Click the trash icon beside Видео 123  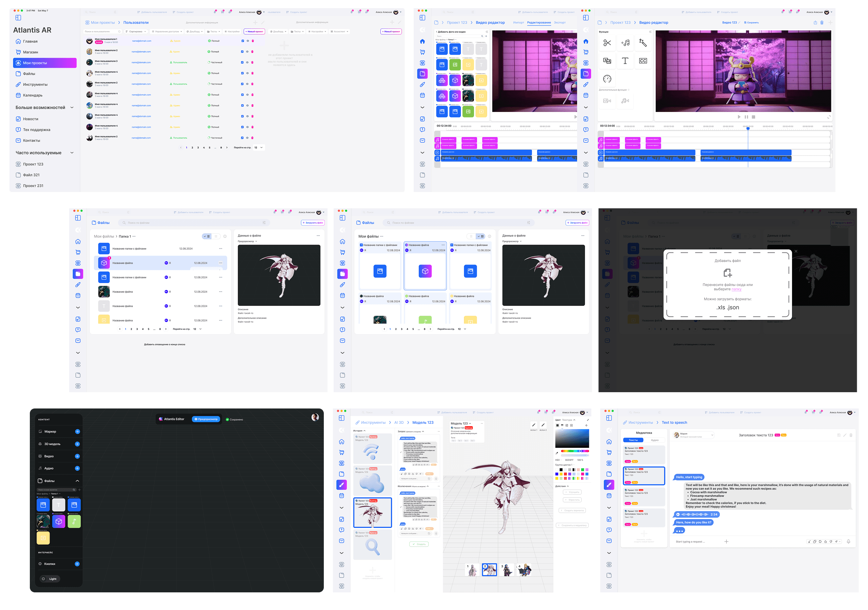click(x=822, y=23)
